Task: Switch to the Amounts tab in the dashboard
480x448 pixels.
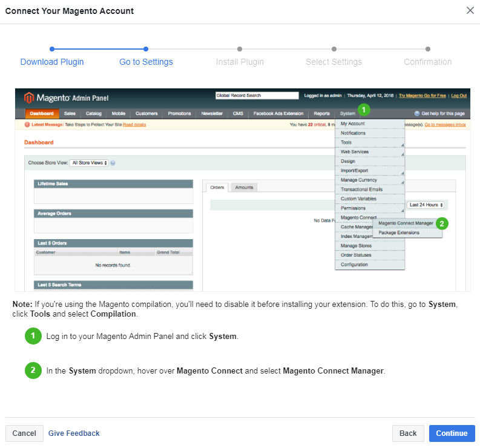Action: 244,188
